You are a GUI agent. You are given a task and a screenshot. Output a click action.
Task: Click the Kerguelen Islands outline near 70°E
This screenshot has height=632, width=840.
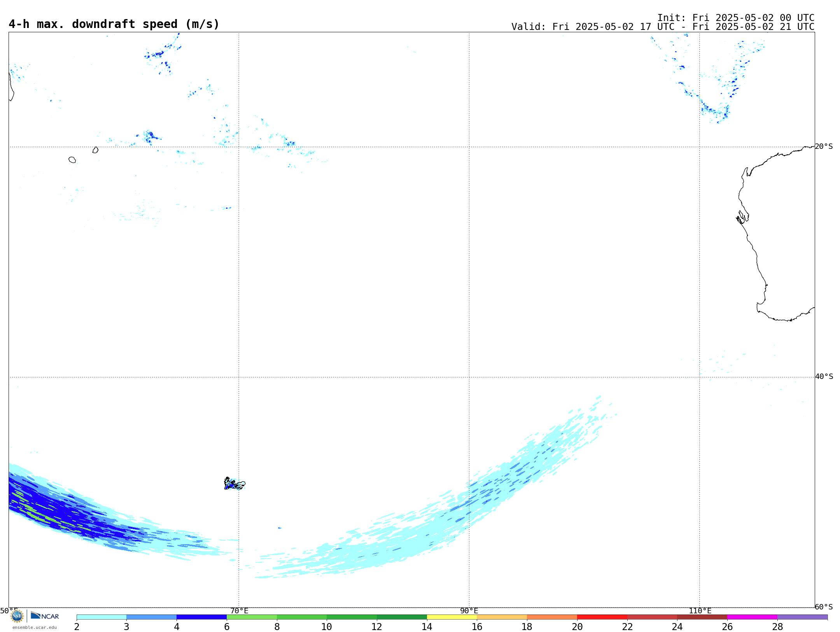point(234,484)
